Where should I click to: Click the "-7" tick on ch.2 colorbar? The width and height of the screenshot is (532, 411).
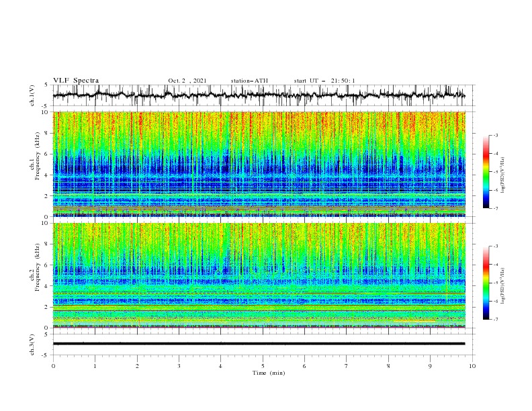click(496, 320)
